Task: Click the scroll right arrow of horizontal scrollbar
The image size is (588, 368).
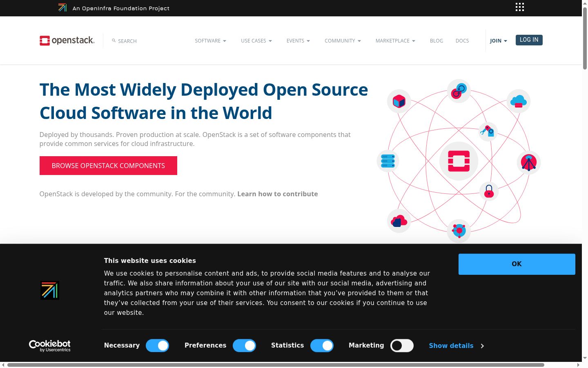Action: click(578, 365)
